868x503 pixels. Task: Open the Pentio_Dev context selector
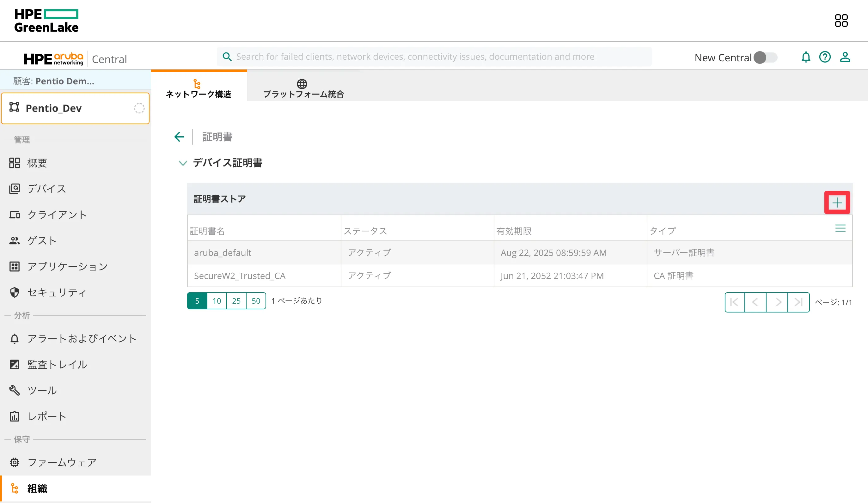tap(75, 108)
